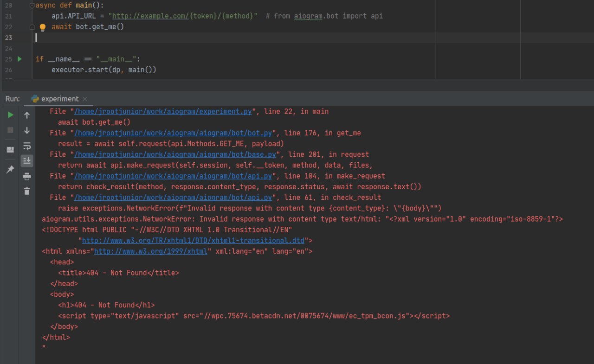
Task: Click the 'result = await self.request' traceback line
Action: click(171, 144)
